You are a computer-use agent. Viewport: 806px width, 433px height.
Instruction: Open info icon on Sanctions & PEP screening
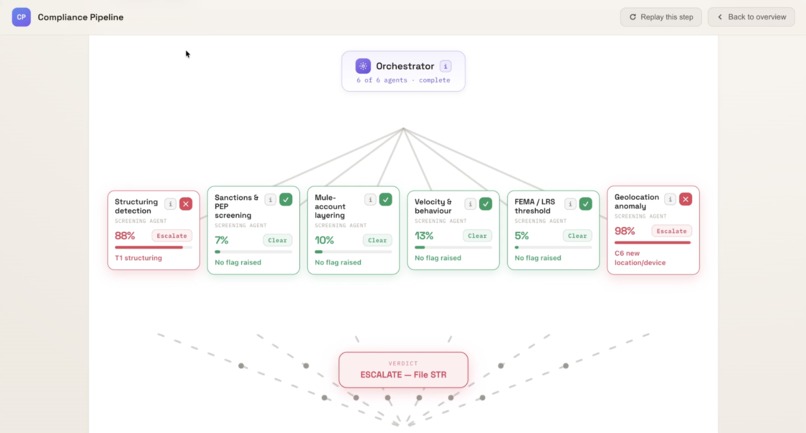(270, 200)
